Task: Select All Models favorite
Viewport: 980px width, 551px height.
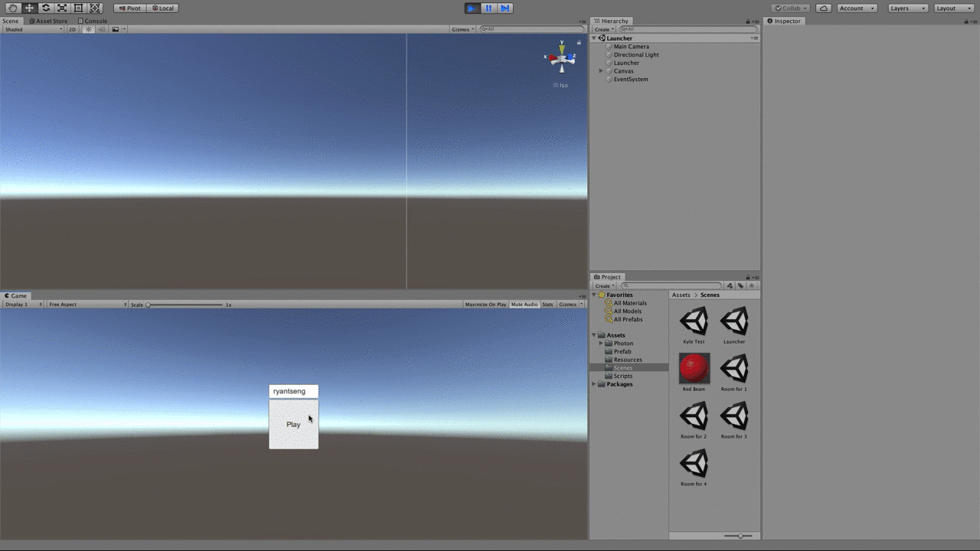Action: (x=627, y=311)
